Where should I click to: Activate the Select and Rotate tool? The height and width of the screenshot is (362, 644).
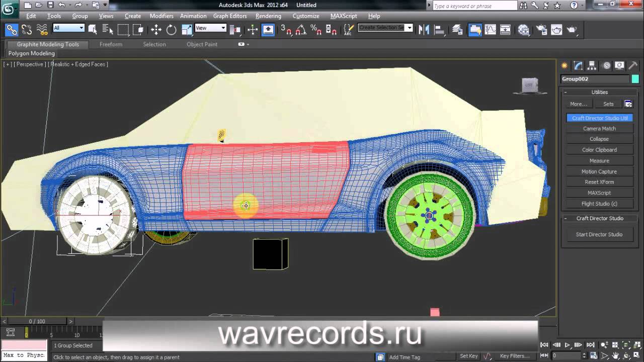click(x=171, y=30)
